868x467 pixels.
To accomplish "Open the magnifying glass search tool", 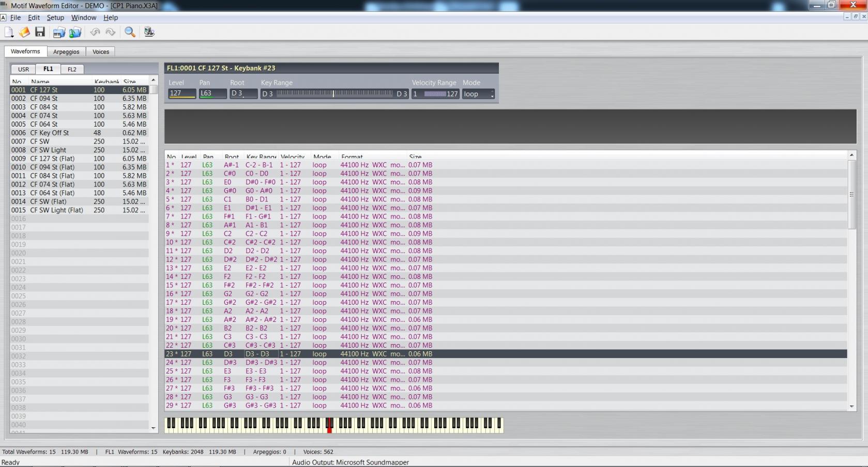I will point(130,32).
